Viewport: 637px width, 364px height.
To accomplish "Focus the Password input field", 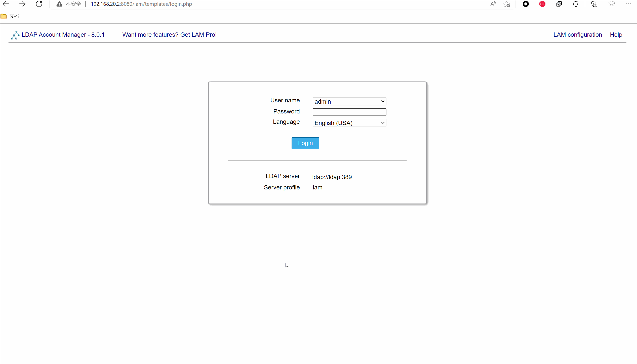I will 349,112.
